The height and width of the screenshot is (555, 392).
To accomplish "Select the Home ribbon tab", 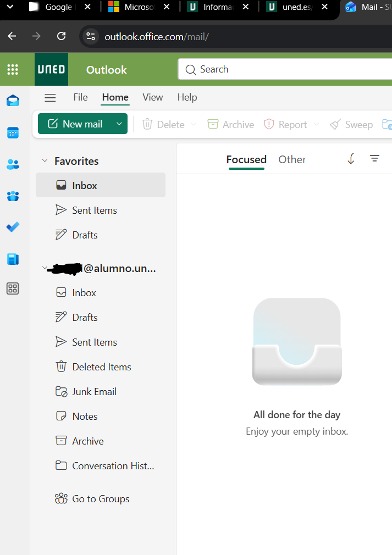I will tap(115, 97).
